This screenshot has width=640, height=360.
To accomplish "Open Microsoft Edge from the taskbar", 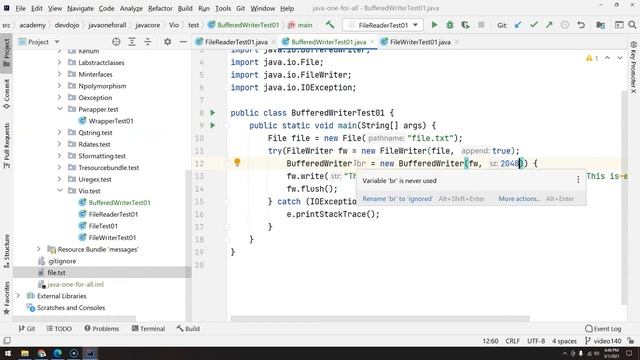I will click(58, 353).
